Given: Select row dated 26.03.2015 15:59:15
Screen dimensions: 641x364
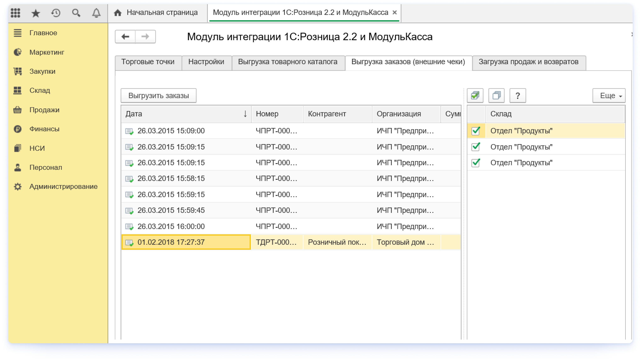Looking at the screenshot, I should click(291, 194).
